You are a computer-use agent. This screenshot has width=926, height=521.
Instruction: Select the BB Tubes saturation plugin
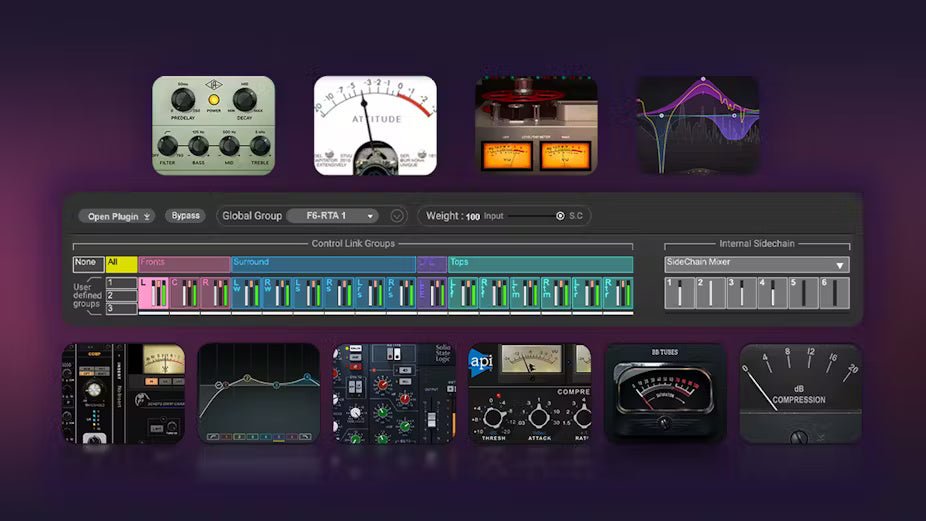[664, 393]
